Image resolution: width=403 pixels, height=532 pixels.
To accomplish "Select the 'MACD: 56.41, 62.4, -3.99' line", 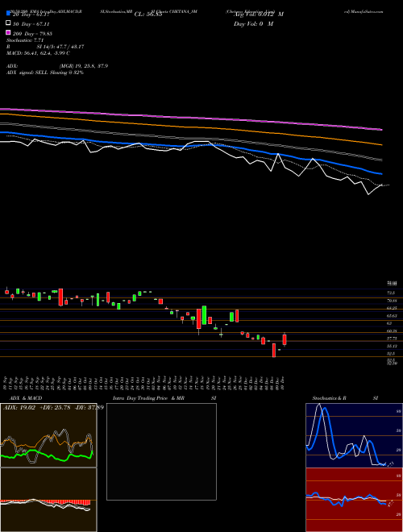I will pyautogui.click(x=38, y=53).
